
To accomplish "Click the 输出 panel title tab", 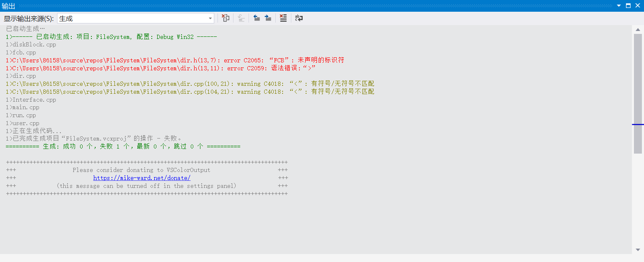I will pos(8,5).
